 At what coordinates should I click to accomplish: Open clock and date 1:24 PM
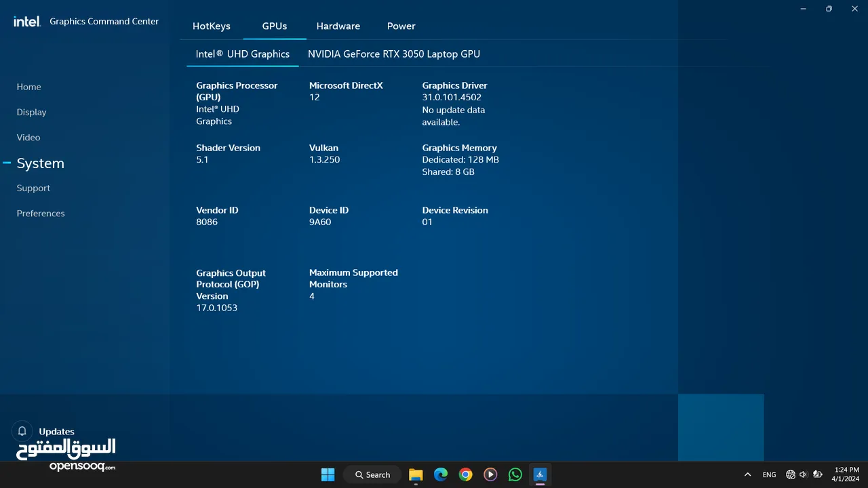[846, 474]
